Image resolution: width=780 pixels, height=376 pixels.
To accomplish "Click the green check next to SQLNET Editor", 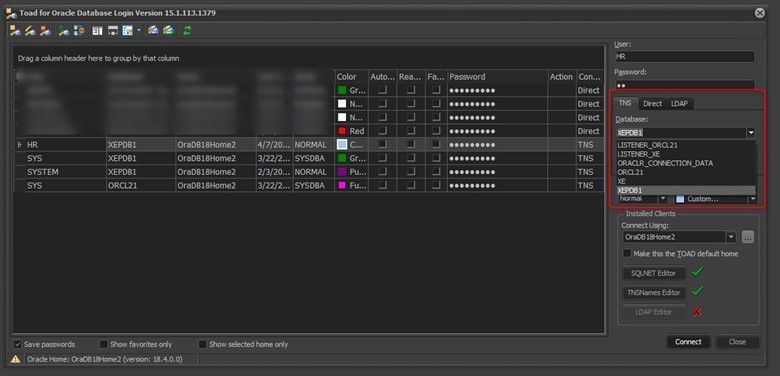I will pyautogui.click(x=698, y=272).
